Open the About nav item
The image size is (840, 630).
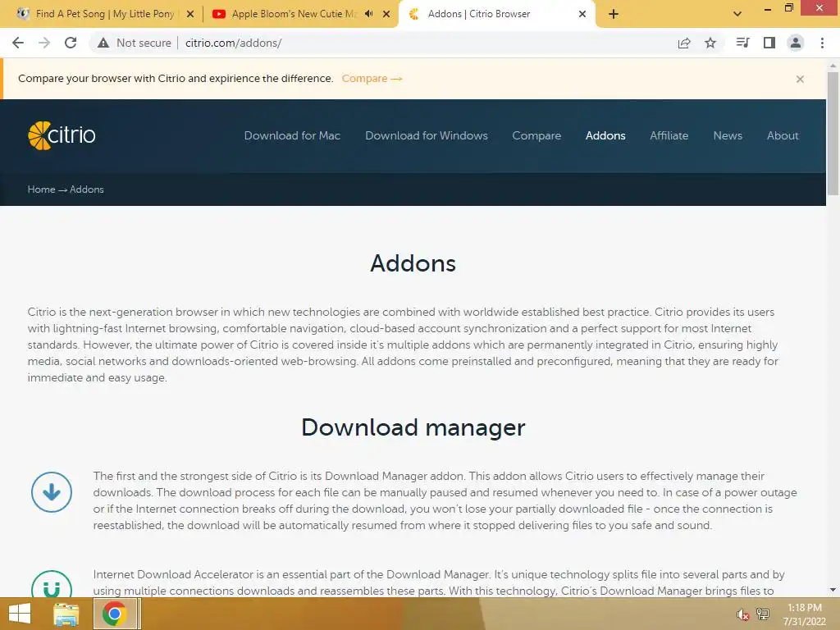(783, 135)
